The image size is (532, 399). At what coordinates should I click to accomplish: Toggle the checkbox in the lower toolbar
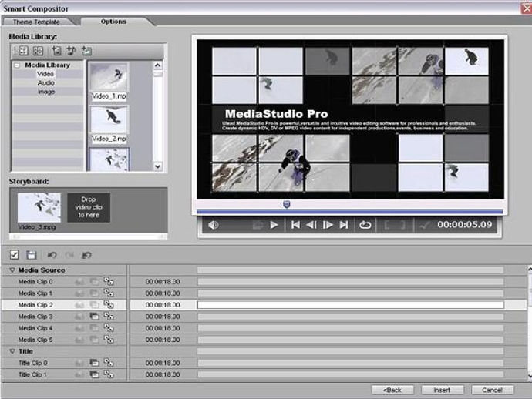(14, 255)
